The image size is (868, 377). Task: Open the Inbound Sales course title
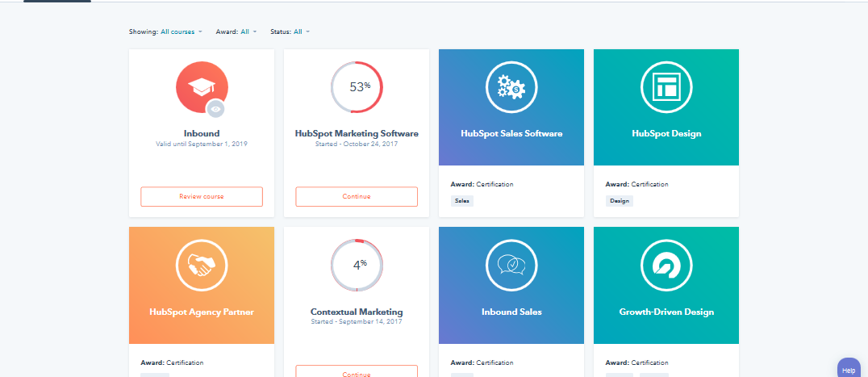[x=511, y=312]
